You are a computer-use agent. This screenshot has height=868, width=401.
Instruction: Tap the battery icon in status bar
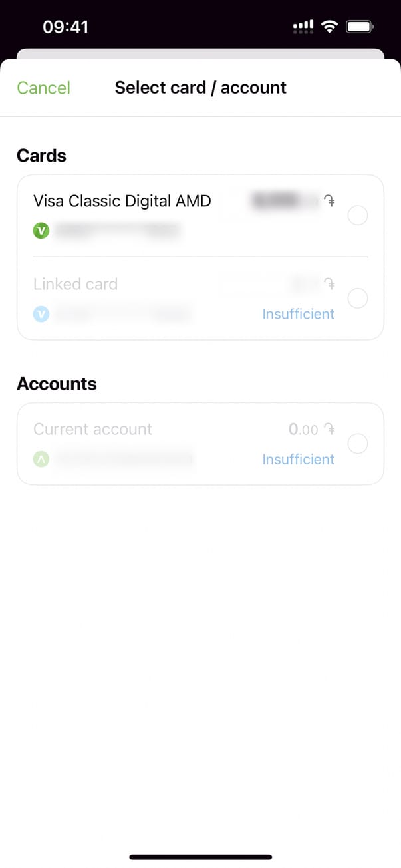point(360,27)
